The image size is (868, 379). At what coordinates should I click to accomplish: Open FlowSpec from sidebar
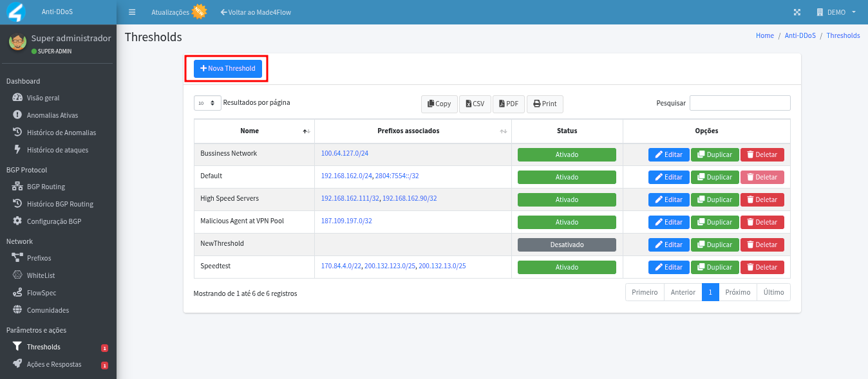(x=41, y=293)
